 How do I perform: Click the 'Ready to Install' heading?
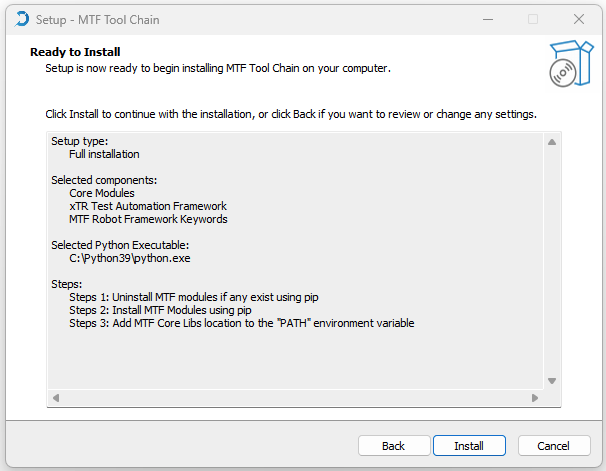pos(75,52)
